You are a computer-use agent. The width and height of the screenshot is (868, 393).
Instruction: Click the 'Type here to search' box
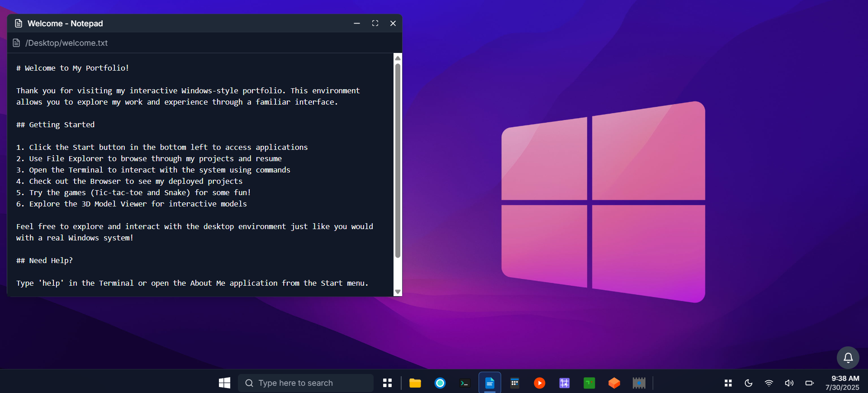coord(306,383)
